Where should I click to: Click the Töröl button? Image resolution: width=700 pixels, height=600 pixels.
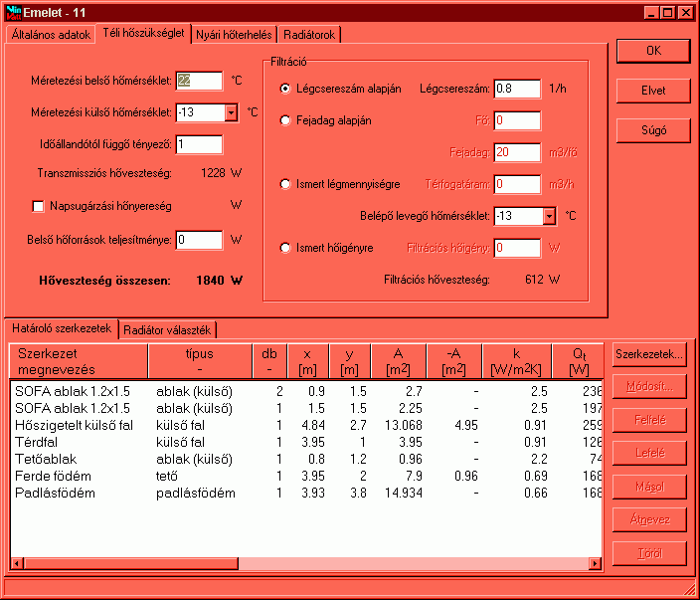point(649,553)
